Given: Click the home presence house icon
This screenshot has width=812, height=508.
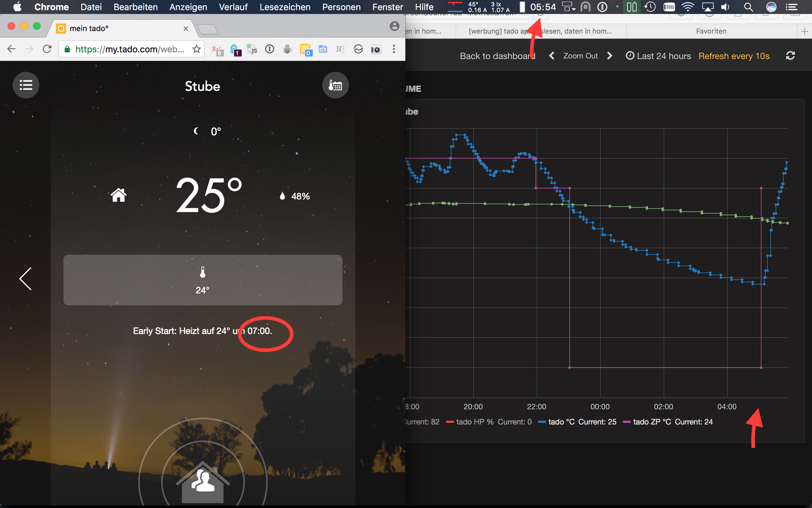Looking at the screenshot, I should [x=119, y=195].
